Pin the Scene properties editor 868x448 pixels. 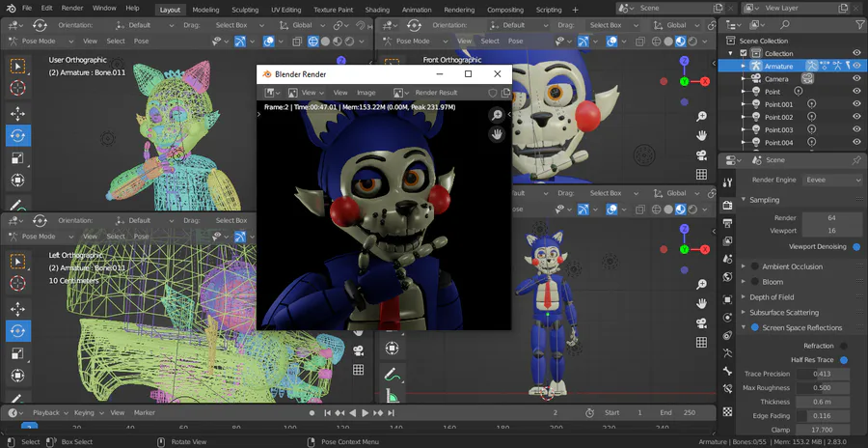855,159
